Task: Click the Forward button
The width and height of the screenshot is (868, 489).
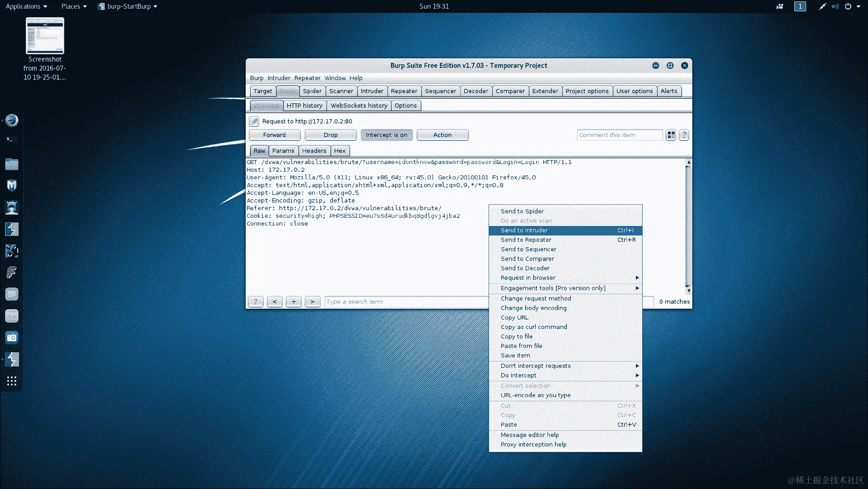Action: [275, 135]
